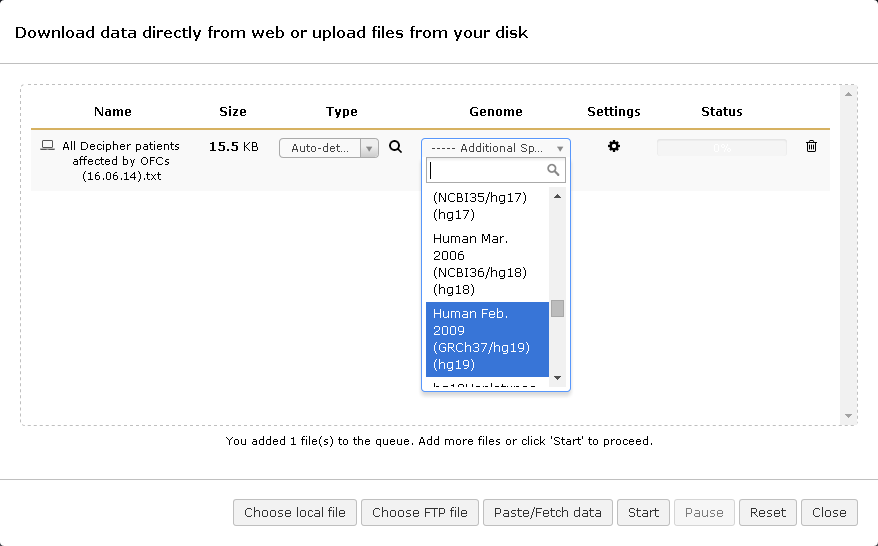Screen dimensions: 878x546
Task: Click Choose FTP file button
Action: pos(420,513)
